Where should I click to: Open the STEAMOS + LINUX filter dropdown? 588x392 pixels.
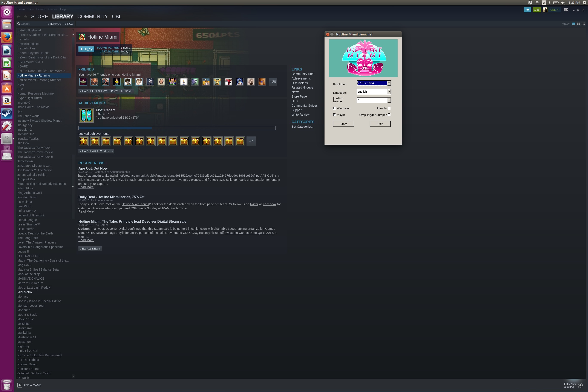click(x=60, y=24)
